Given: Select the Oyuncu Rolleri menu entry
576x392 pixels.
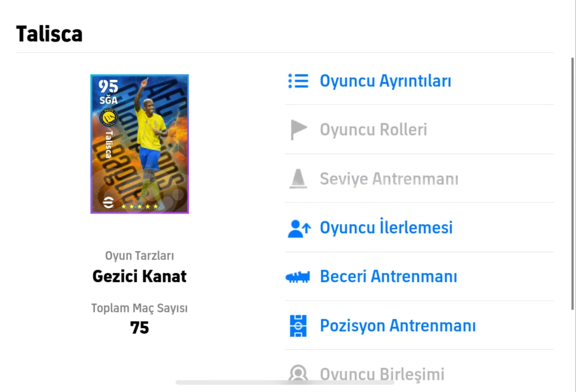Looking at the screenshot, I should pos(373,130).
